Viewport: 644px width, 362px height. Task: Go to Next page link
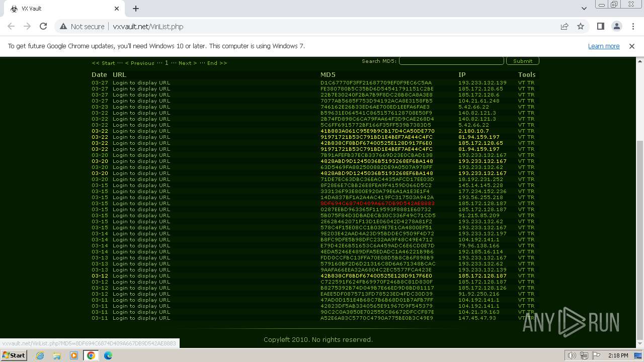(x=187, y=63)
